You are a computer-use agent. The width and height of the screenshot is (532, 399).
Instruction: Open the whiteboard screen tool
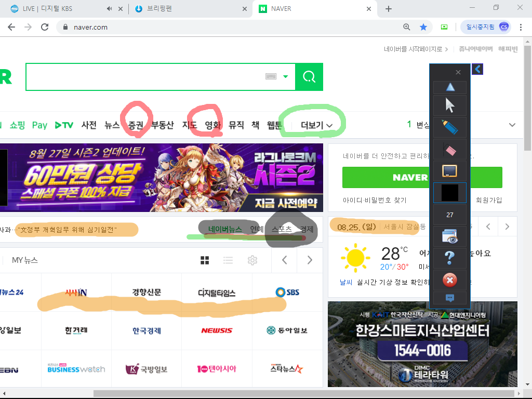pos(450,170)
